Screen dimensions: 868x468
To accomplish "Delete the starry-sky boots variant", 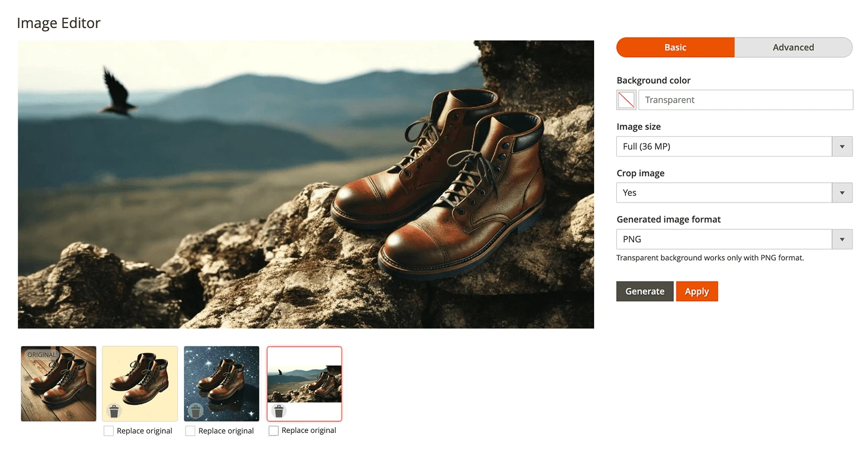I will click(x=195, y=411).
